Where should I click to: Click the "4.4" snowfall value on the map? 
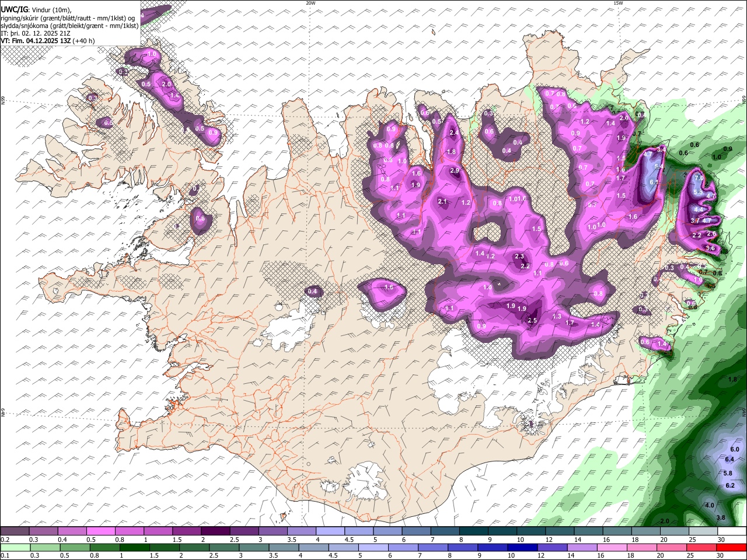698,209
